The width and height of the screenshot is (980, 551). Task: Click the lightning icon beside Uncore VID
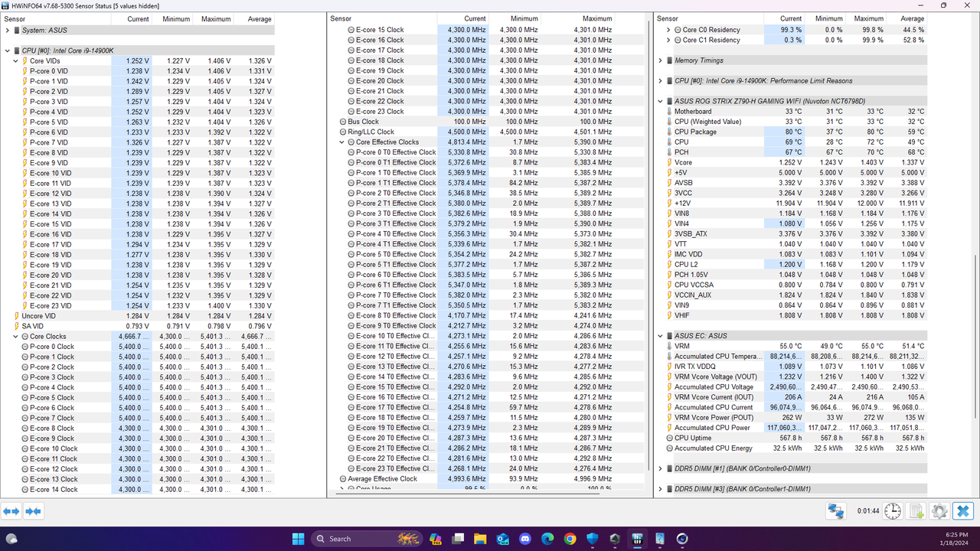pyautogui.click(x=16, y=316)
